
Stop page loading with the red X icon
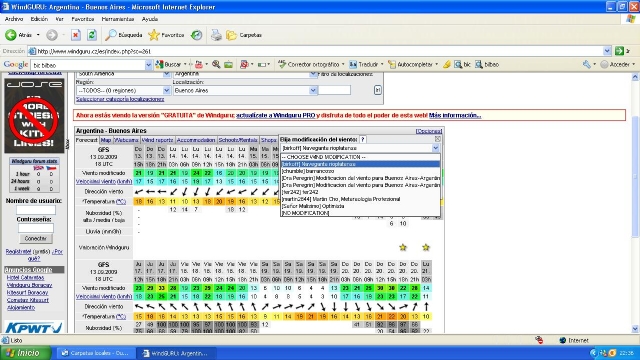[76, 35]
